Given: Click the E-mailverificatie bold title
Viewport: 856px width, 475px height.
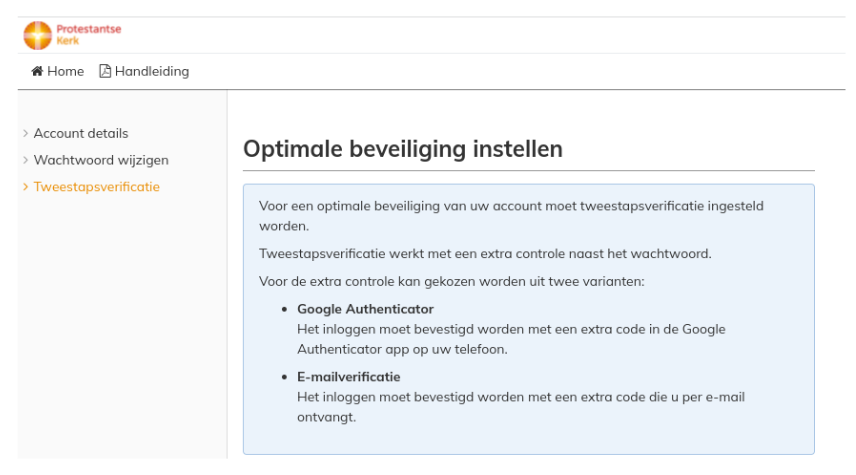Looking at the screenshot, I should (x=349, y=377).
